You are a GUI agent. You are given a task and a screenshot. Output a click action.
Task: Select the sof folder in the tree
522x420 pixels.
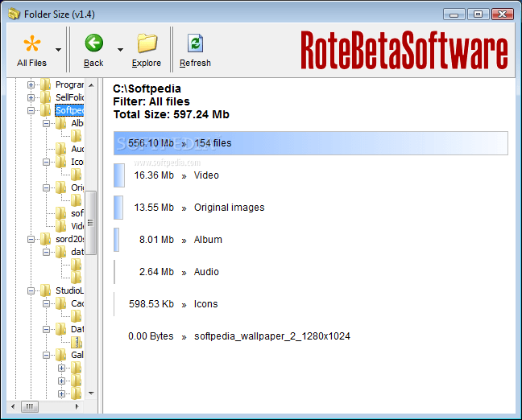click(77, 213)
